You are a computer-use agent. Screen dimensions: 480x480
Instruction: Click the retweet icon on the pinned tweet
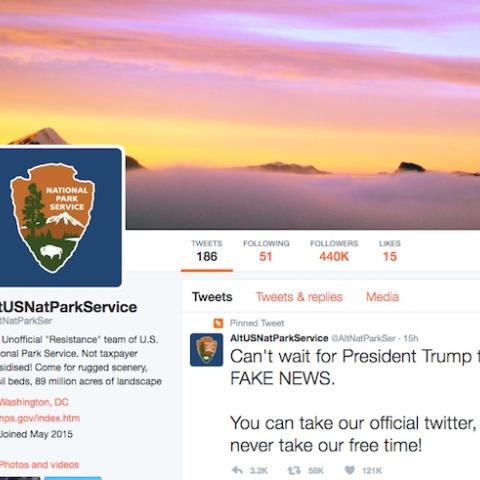[294, 470]
